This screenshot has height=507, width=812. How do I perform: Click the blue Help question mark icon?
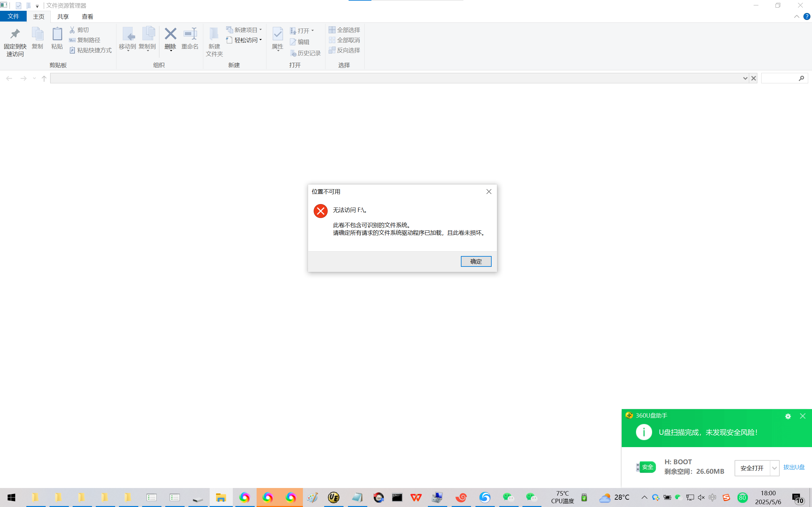tap(807, 16)
